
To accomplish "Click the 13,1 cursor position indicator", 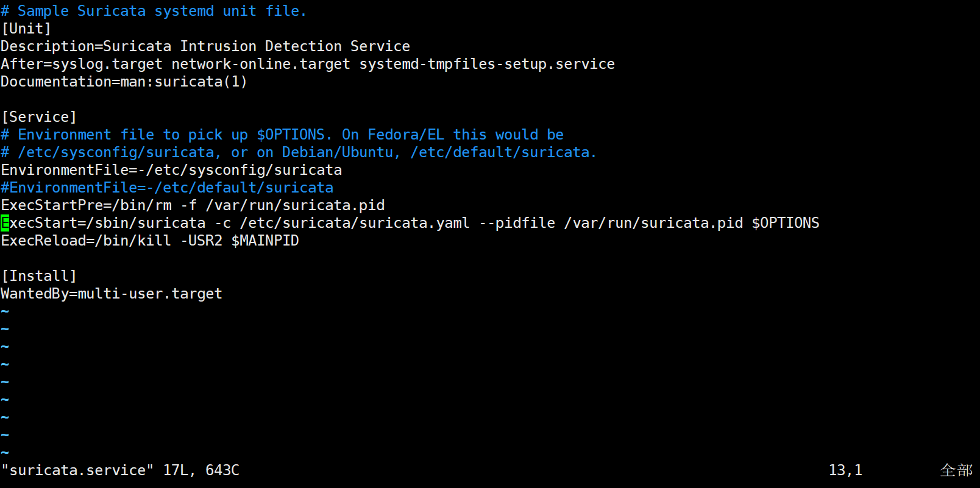I will point(845,470).
